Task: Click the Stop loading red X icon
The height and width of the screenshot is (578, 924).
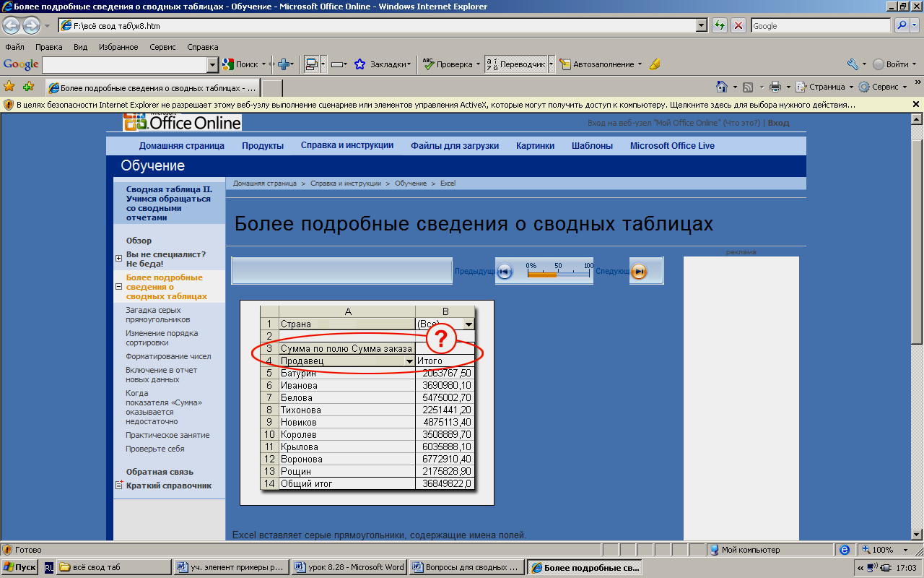Action: click(738, 25)
